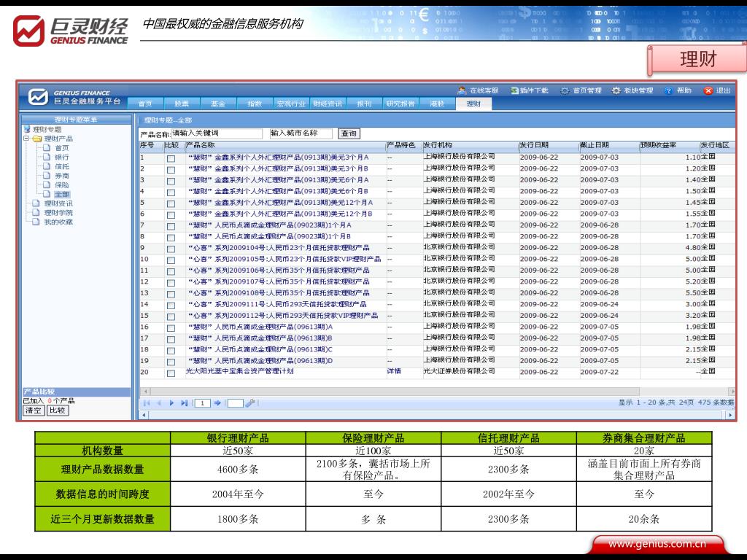Click the red 退出 exit icon

[708, 90]
